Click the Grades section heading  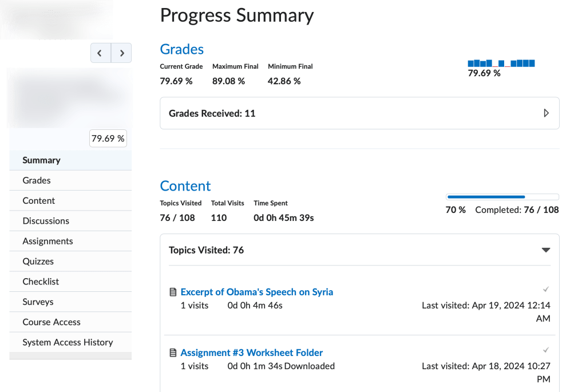click(x=181, y=49)
